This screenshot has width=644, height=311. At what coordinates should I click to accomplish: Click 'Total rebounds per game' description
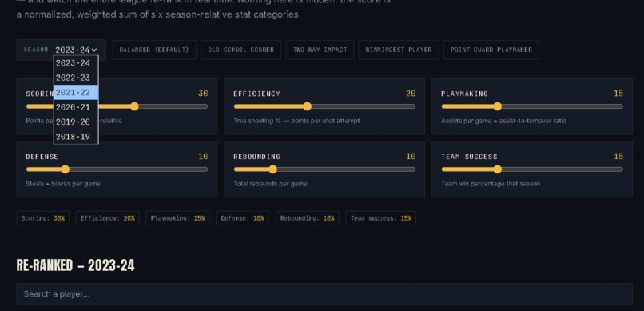pyautogui.click(x=270, y=184)
